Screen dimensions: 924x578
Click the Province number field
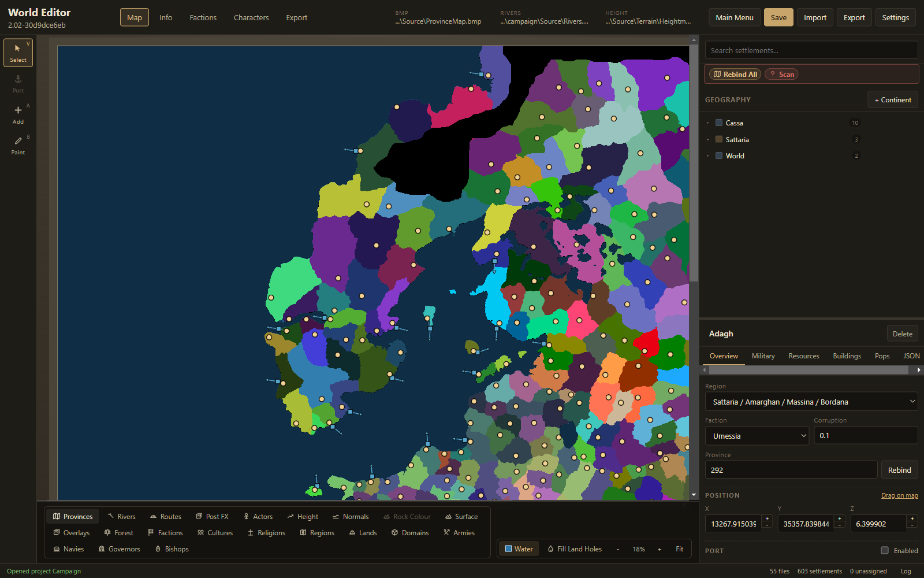pyautogui.click(x=791, y=470)
